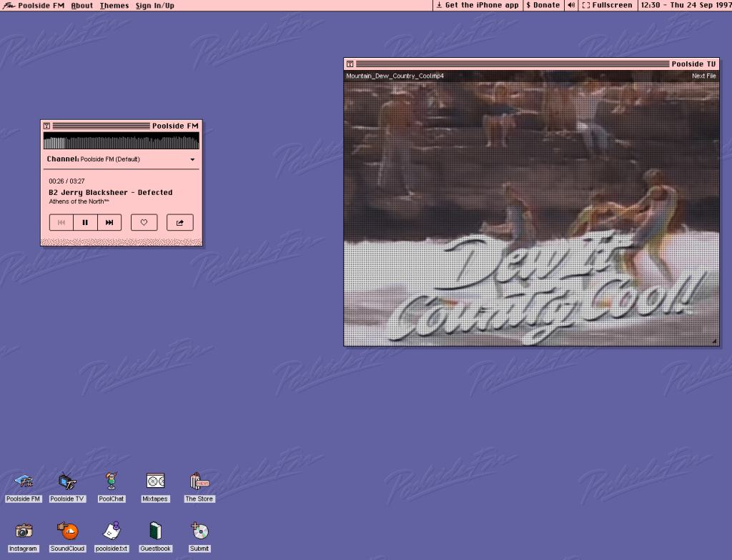Open the Themes menu

pos(114,5)
